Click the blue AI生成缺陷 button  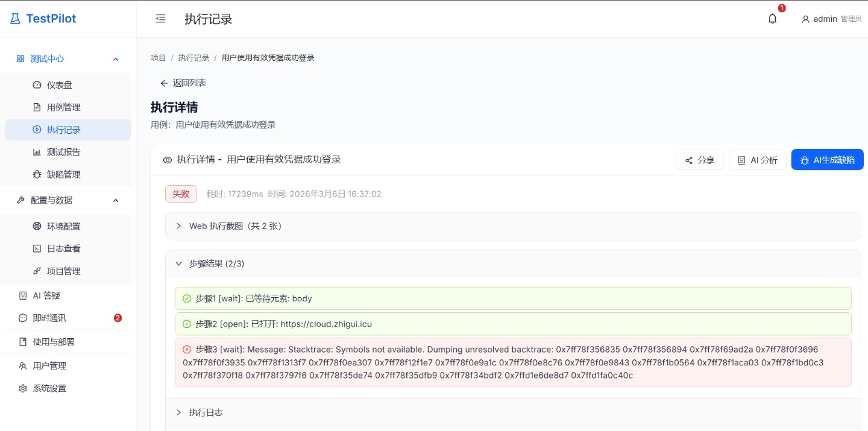828,160
